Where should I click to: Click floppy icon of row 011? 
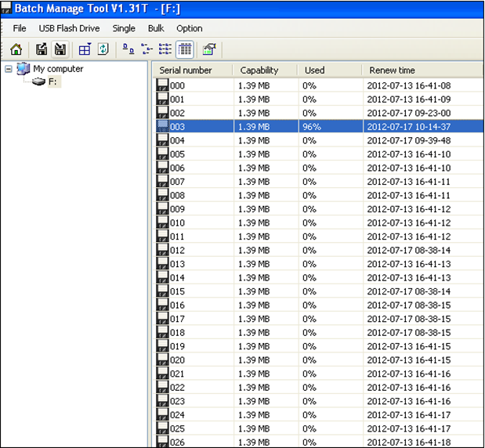tap(162, 237)
